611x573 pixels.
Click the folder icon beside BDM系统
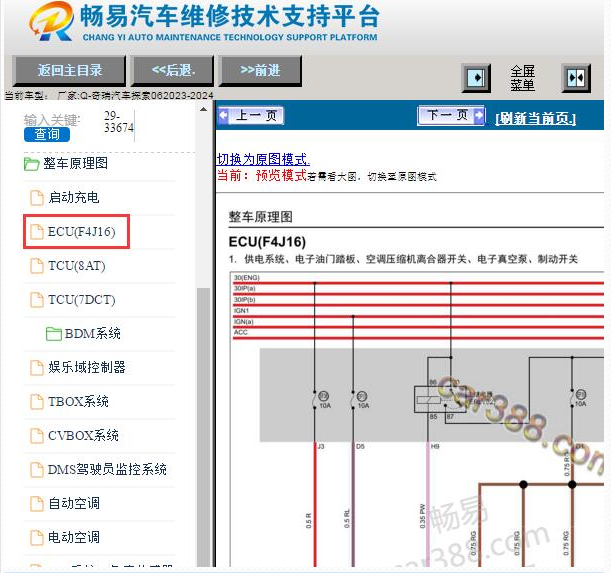coord(53,334)
